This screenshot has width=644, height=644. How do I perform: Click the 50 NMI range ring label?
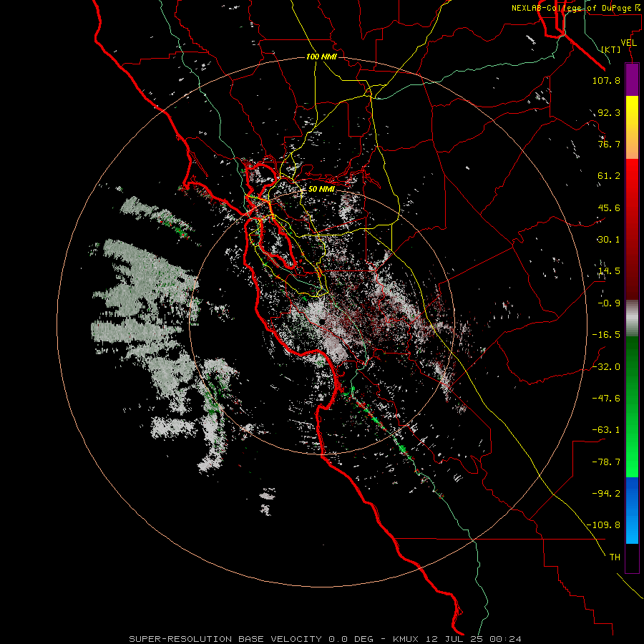[321, 190]
